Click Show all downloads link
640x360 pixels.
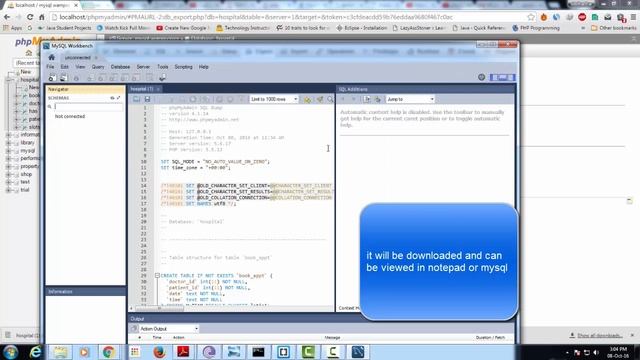[x=599, y=335]
